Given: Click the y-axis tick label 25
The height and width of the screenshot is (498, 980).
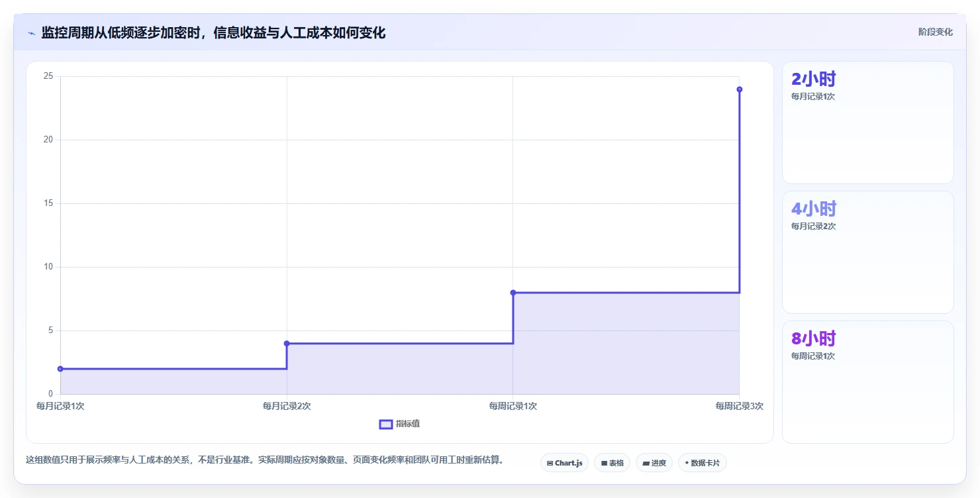Looking at the screenshot, I should (x=48, y=76).
